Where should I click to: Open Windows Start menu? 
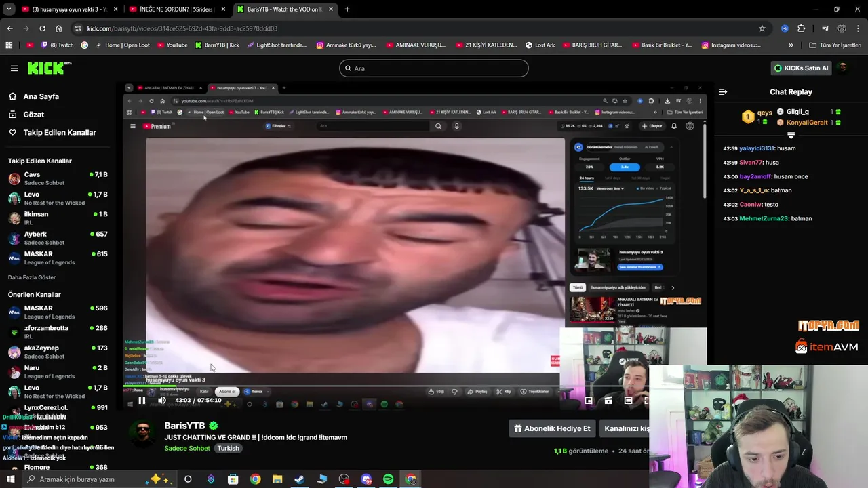11,479
